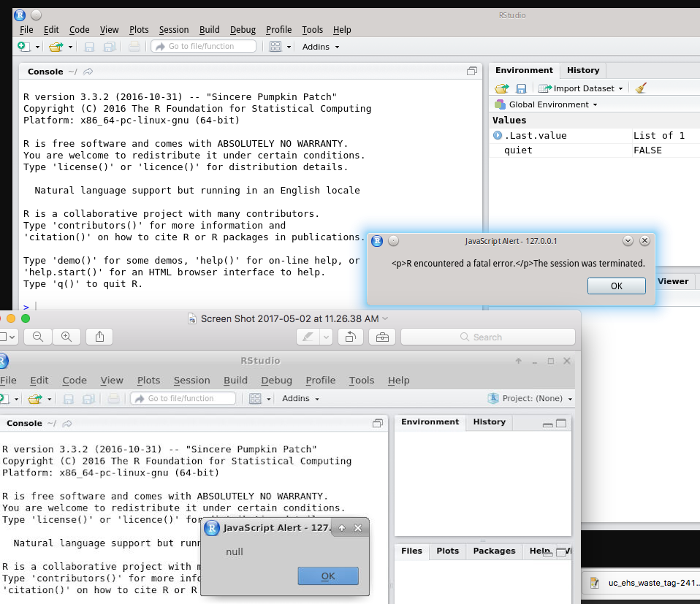This screenshot has height=604, width=700.
Task: Open the recent files dropdown arrow
Action: 70,47
